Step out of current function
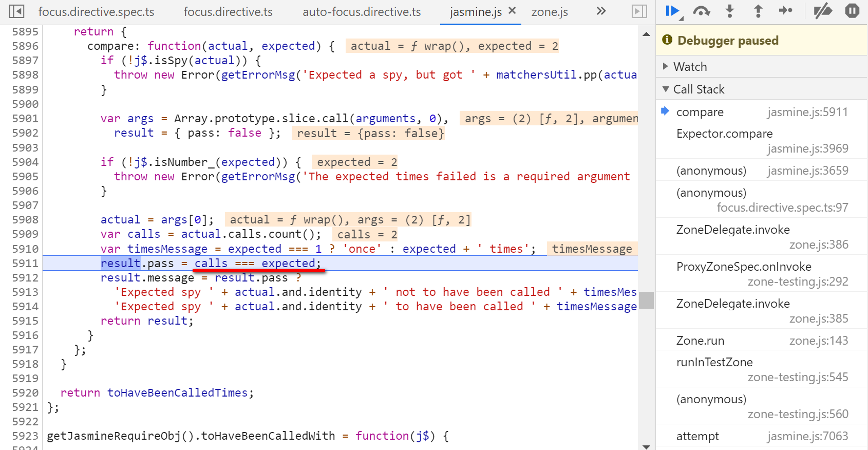868x450 pixels. click(x=758, y=11)
